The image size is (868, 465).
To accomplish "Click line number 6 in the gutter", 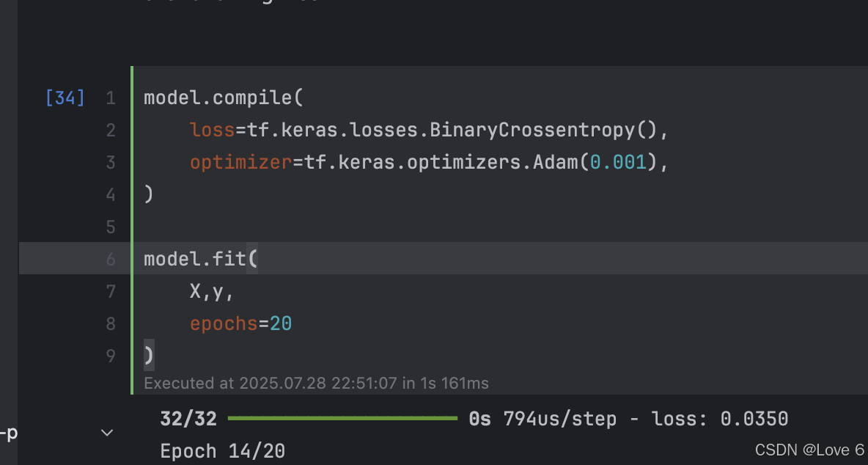I will (x=111, y=259).
